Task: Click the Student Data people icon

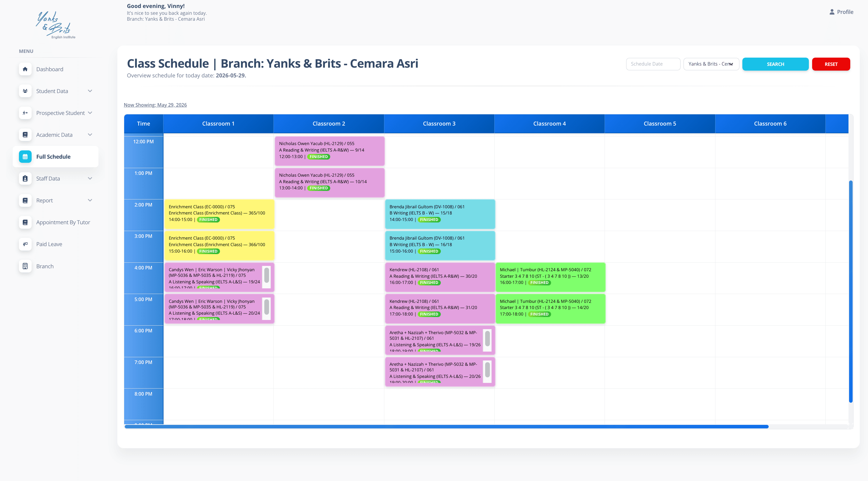Action: [x=25, y=91]
